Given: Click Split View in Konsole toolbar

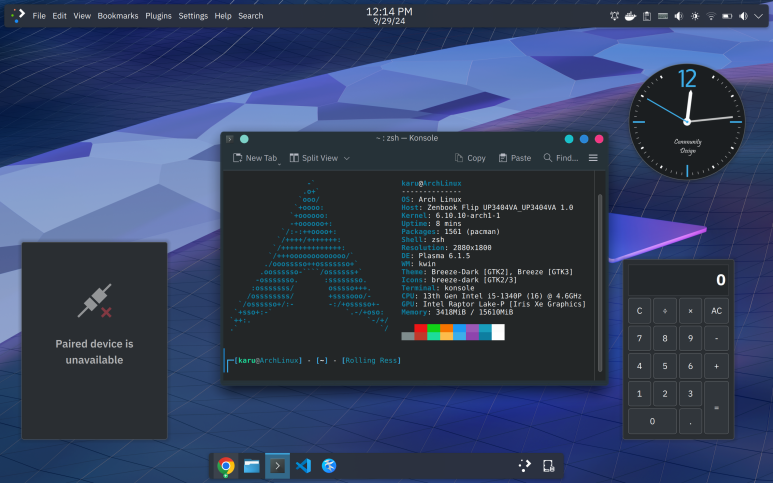Looking at the screenshot, I should [314, 158].
